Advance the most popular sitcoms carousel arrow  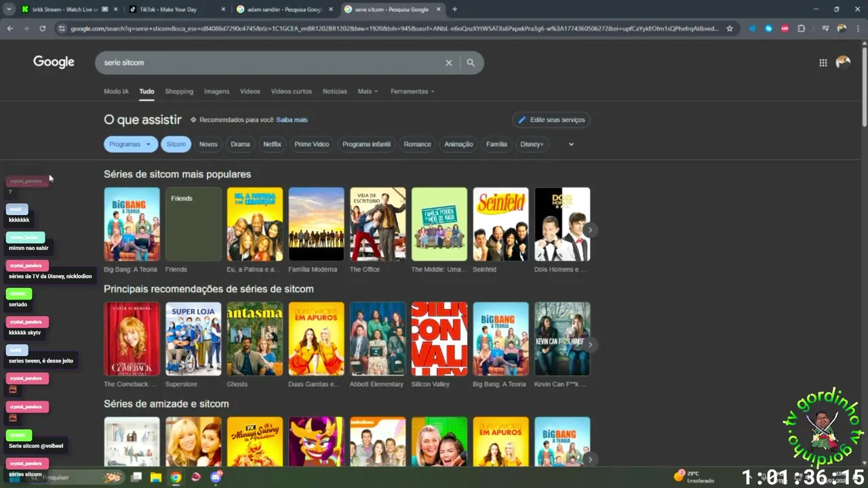[x=590, y=230]
